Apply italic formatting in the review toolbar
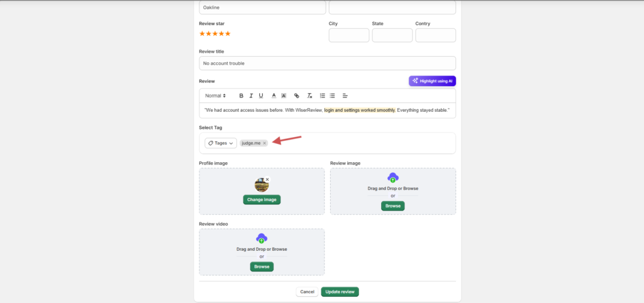Viewport: 644px width, 303px height. tap(251, 96)
